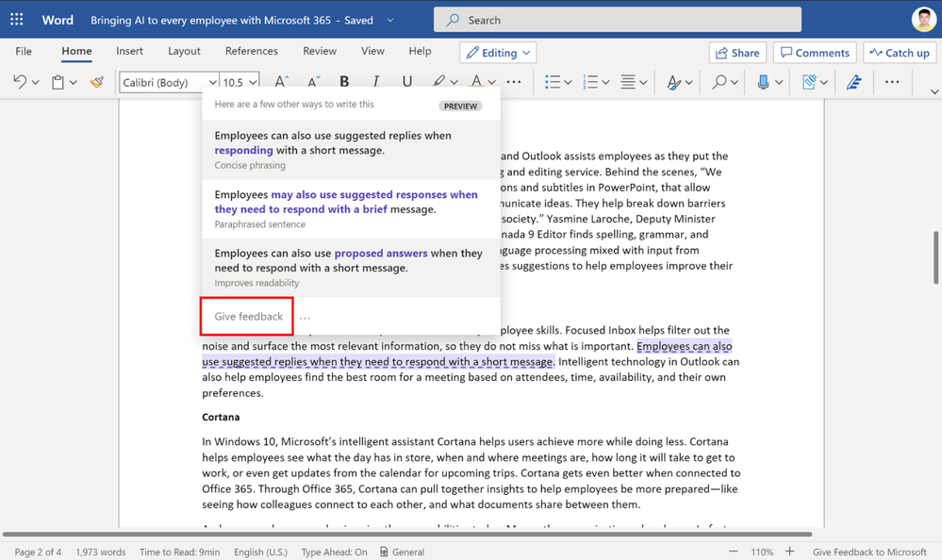Click in the Search box
This screenshot has width=942, height=560.
click(618, 20)
